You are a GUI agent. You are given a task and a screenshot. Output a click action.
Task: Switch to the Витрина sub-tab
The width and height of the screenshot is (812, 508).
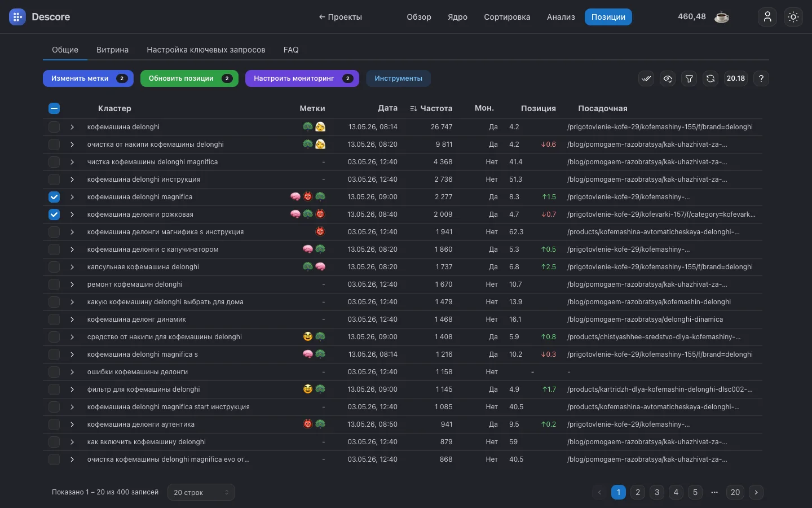coord(112,50)
